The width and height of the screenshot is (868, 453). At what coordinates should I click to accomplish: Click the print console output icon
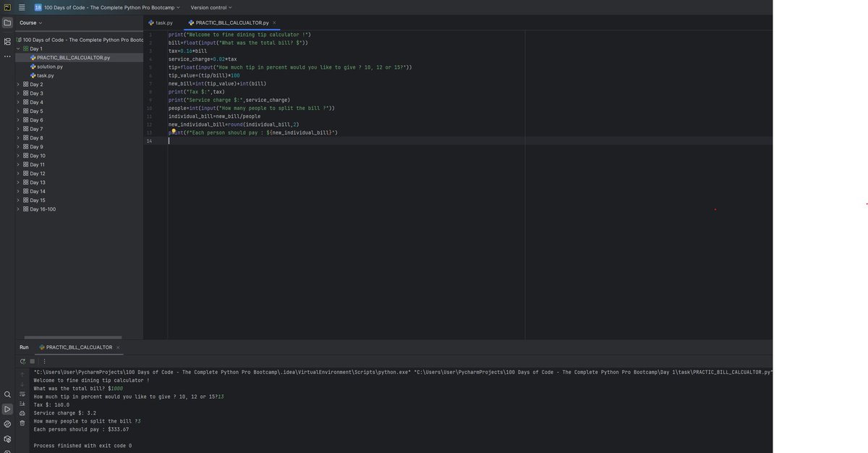click(x=22, y=413)
